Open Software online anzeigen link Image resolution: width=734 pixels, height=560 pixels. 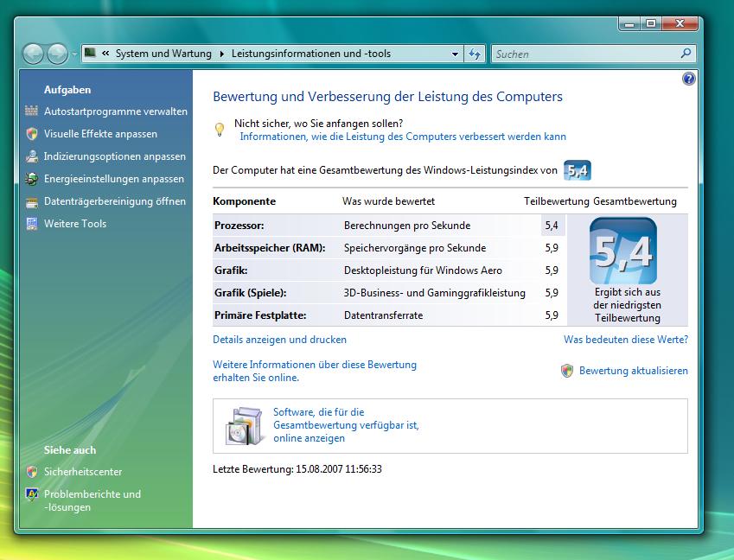(x=346, y=425)
